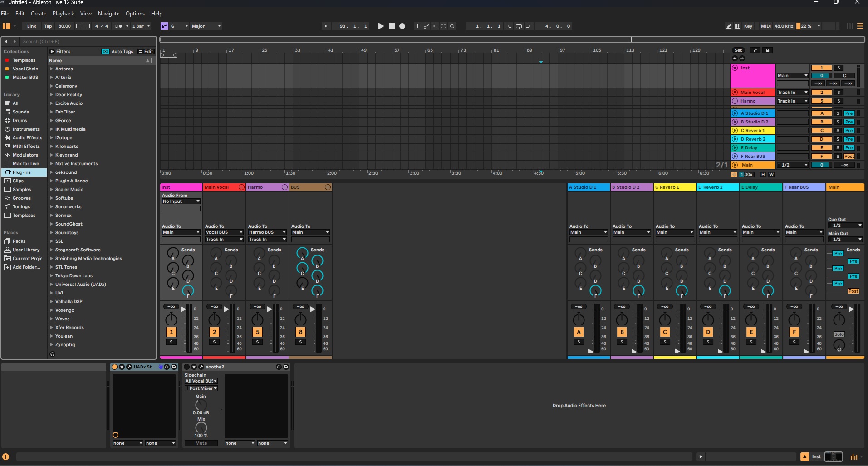Jump to previous locator arrow
This screenshot has width=868, height=466.
pyautogui.click(x=735, y=59)
